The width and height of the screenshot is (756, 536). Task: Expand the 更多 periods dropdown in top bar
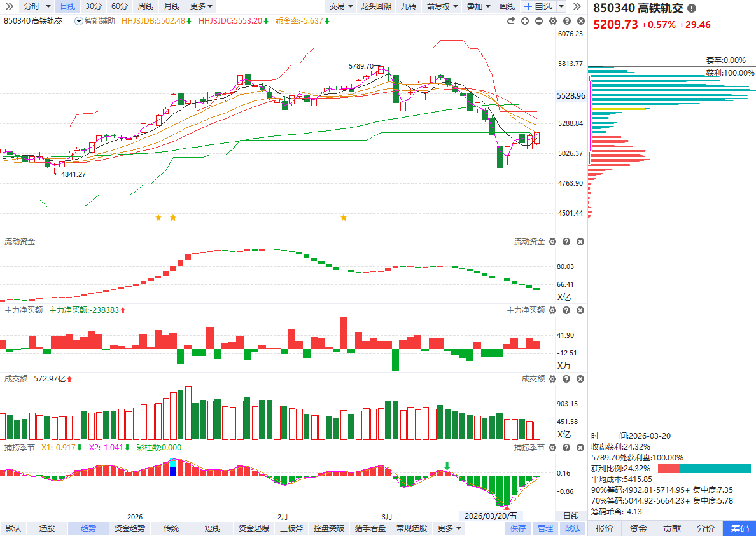click(x=202, y=6)
